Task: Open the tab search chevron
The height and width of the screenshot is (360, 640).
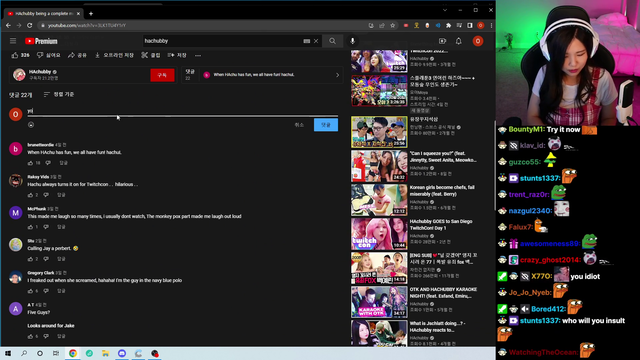Action: click(x=445, y=10)
